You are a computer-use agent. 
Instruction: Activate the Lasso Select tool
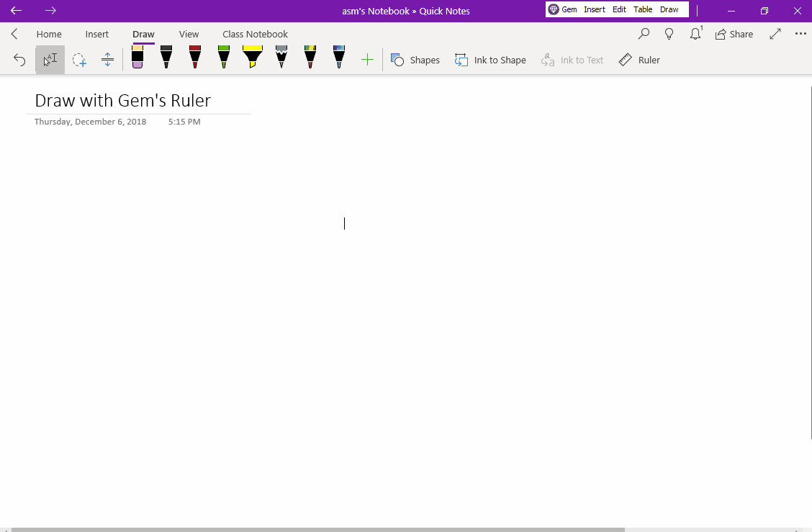tap(79, 60)
